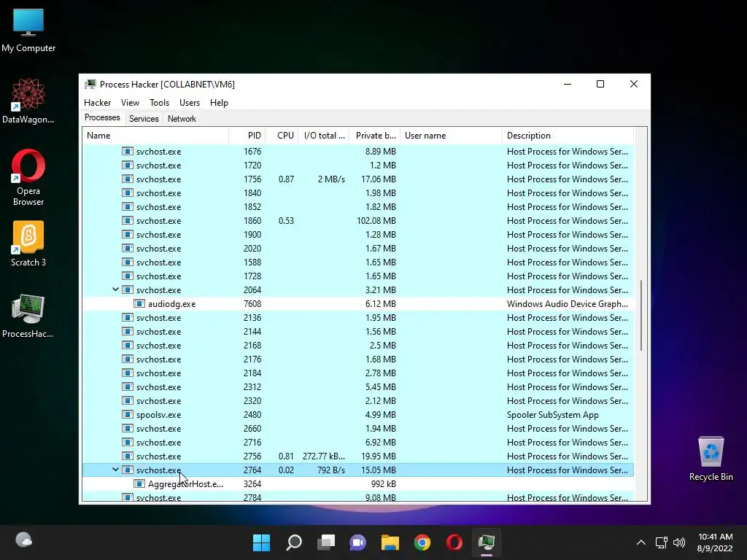Click the spoolsv.exe process icon

[127, 415]
